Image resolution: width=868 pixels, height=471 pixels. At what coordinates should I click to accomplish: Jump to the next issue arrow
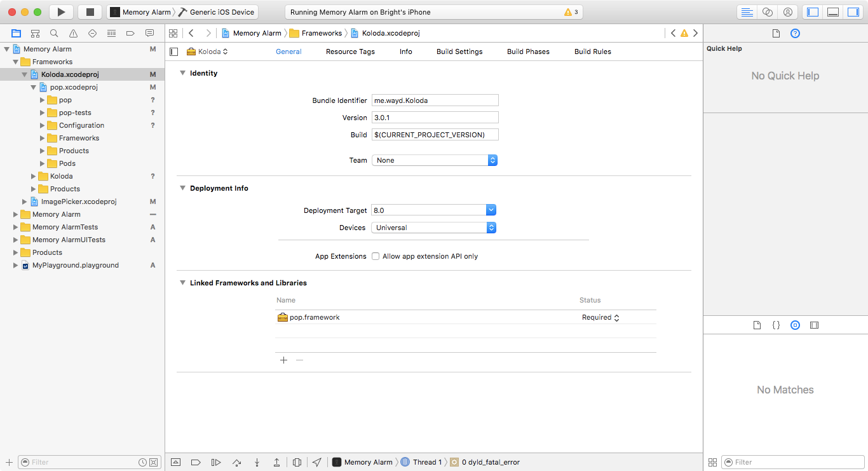[x=696, y=33]
